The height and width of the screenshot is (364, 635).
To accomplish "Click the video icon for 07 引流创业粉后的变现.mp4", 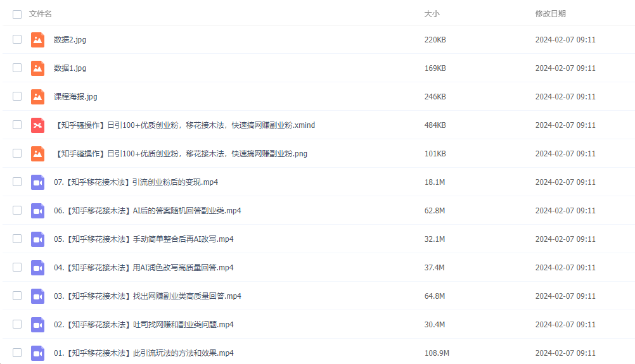I will [37, 182].
